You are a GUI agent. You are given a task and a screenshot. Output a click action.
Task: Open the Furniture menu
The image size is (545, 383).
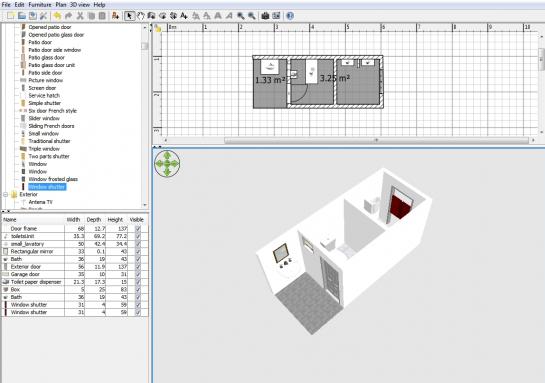point(40,5)
